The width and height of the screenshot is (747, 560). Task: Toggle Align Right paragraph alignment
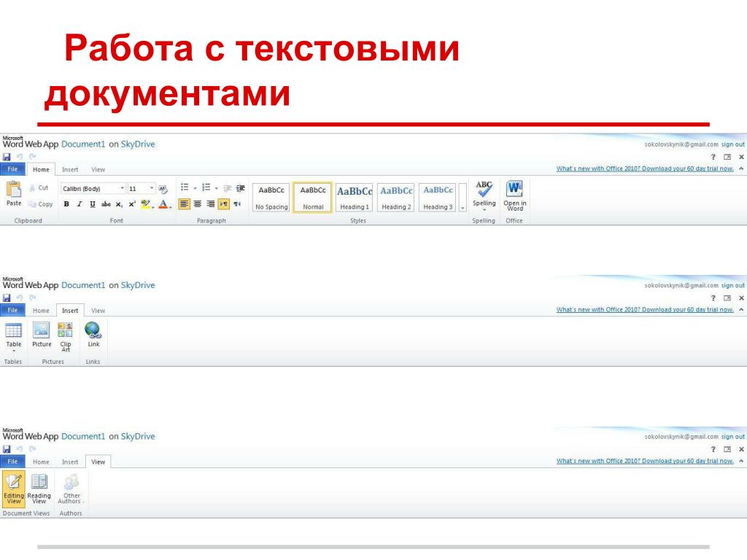tap(211, 204)
